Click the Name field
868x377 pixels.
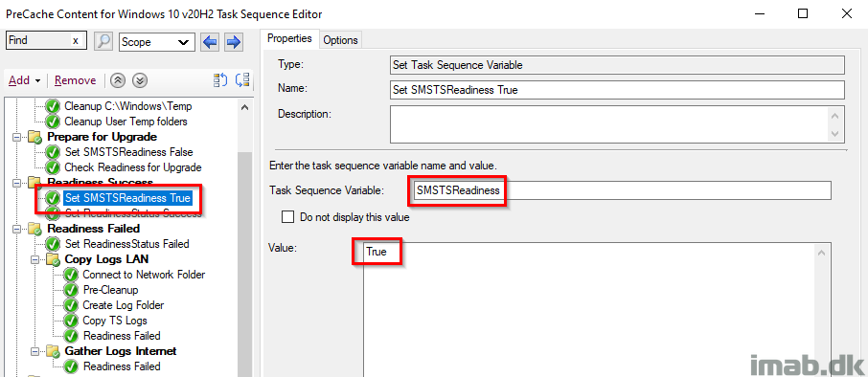pos(617,90)
